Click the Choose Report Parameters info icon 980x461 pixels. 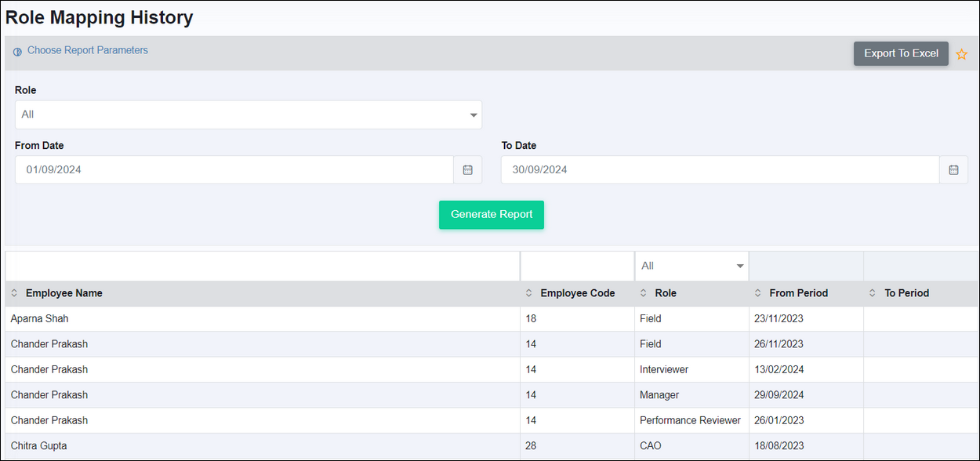point(17,52)
